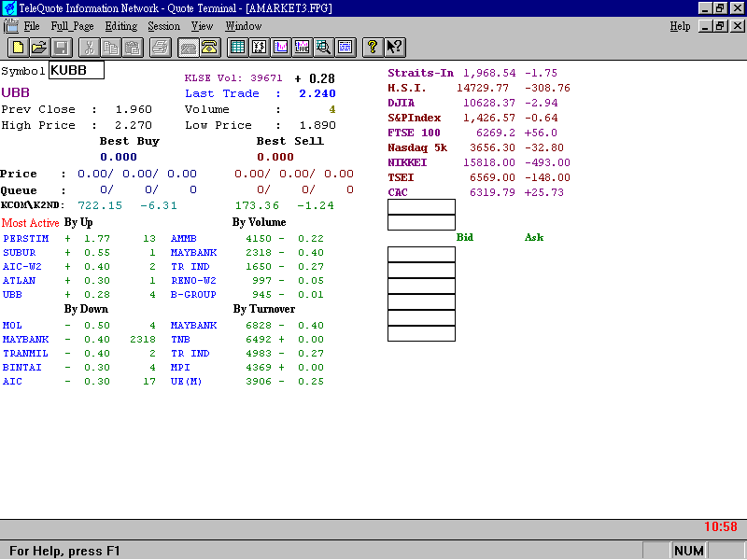Click SUBUR in the By Up list

(19, 253)
